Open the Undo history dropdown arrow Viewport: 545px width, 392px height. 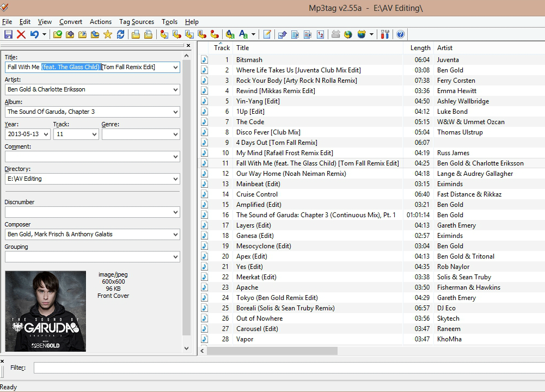point(44,34)
